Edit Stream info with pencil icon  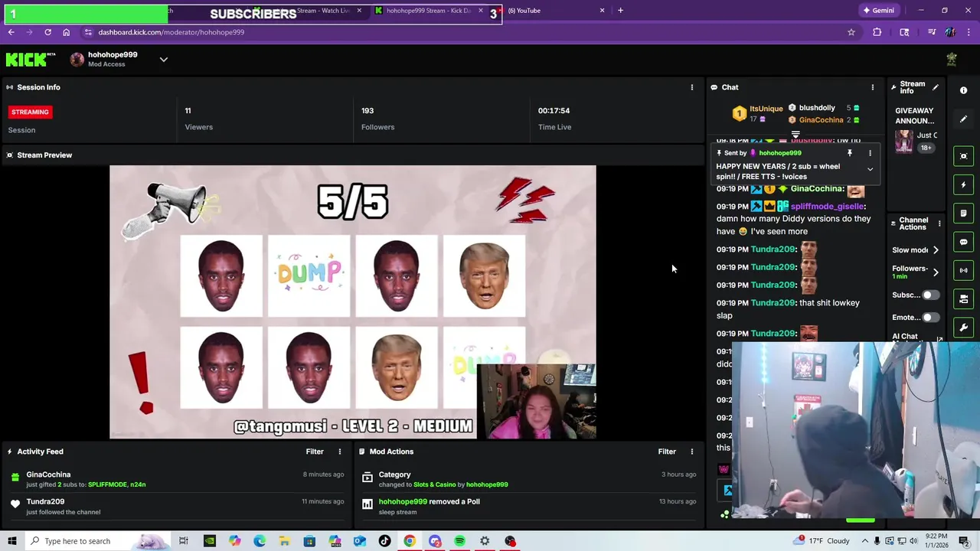[x=935, y=87]
